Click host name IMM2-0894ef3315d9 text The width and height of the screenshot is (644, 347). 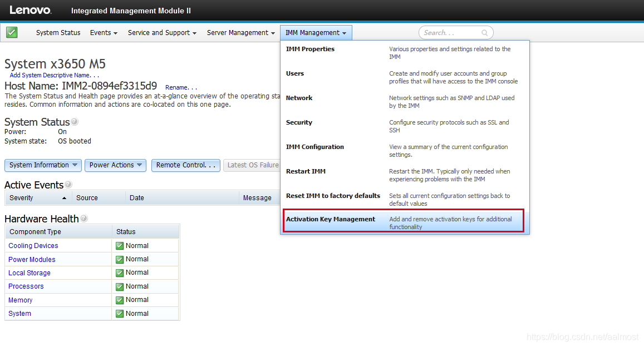(x=109, y=86)
